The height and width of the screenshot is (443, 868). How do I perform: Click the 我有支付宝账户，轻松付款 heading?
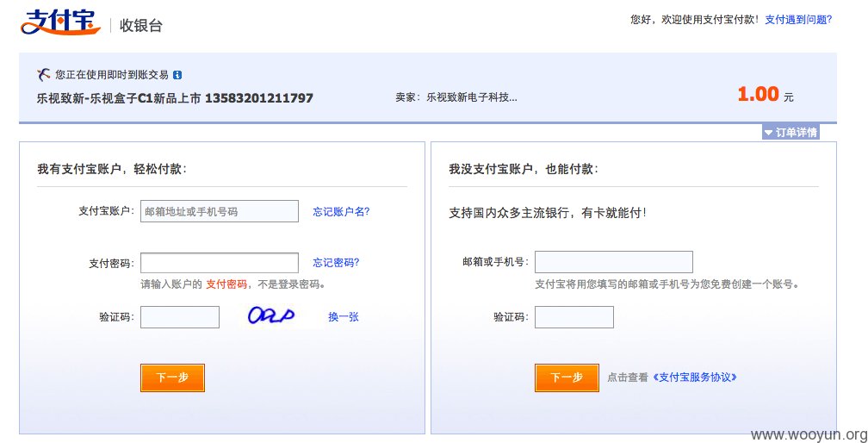(112, 170)
